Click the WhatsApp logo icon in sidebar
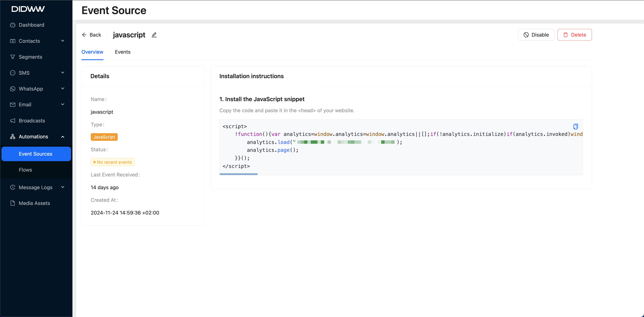 coord(13,89)
